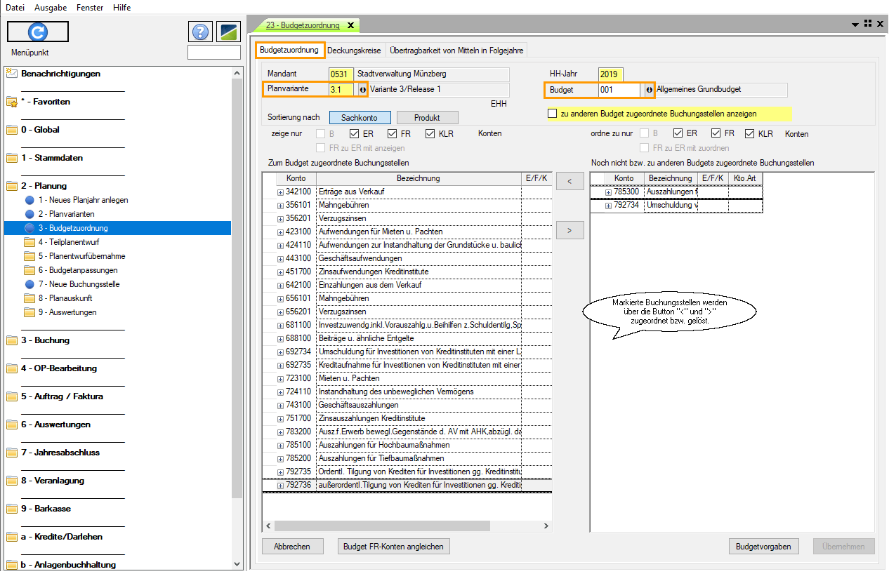
Task: Click the green landscape logo icon
Action: pos(228,32)
